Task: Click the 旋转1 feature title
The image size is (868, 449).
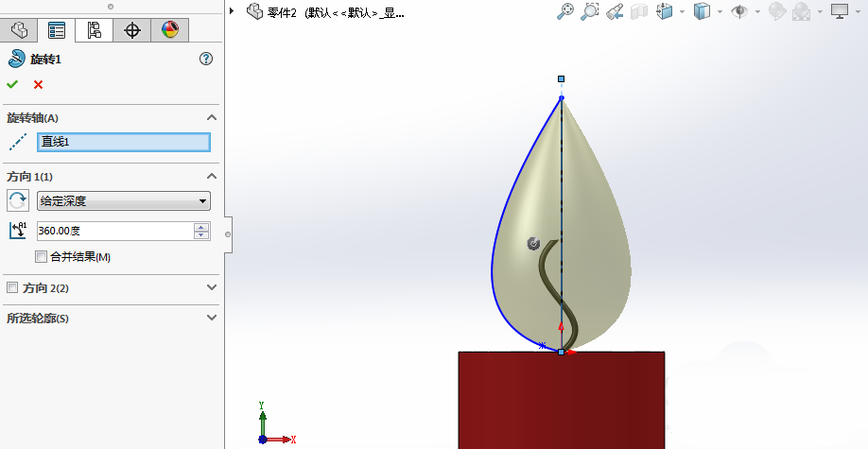Action: pyautogui.click(x=45, y=60)
